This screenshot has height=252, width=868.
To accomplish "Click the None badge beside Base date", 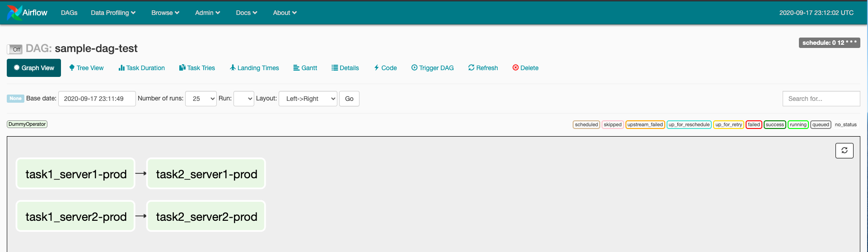I will [x=15, y=99].
